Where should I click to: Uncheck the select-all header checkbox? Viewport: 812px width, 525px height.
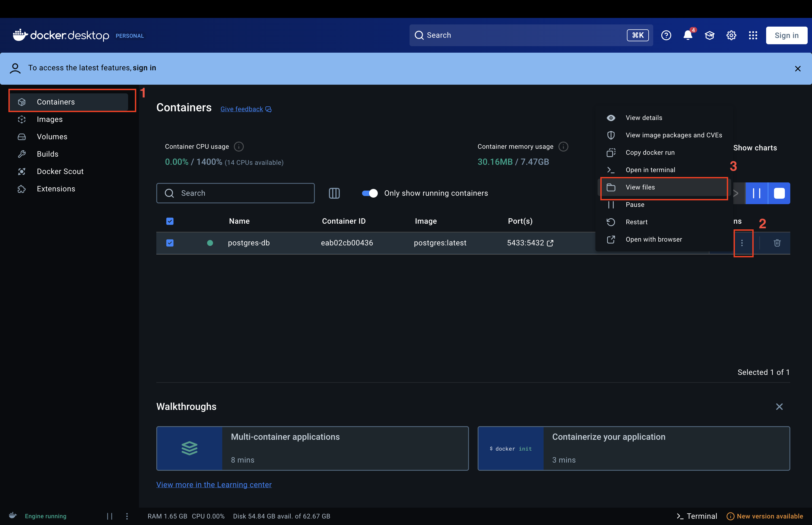click(x=170, y=221)
